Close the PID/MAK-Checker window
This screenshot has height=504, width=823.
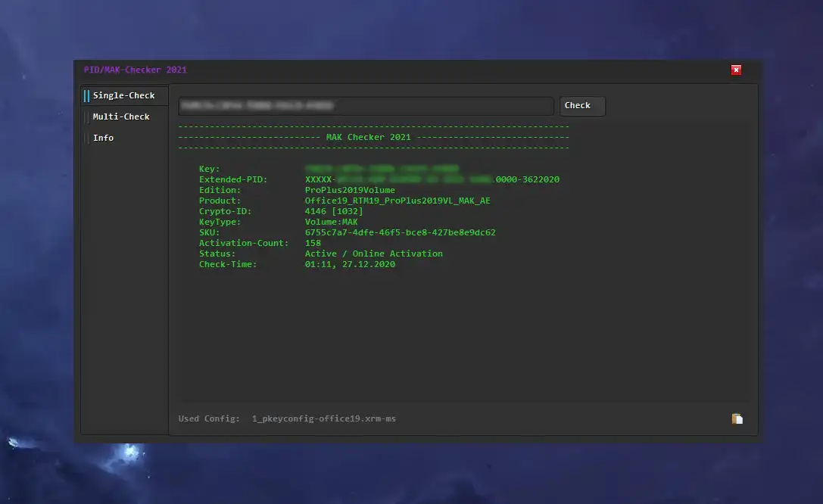(736, 70)
